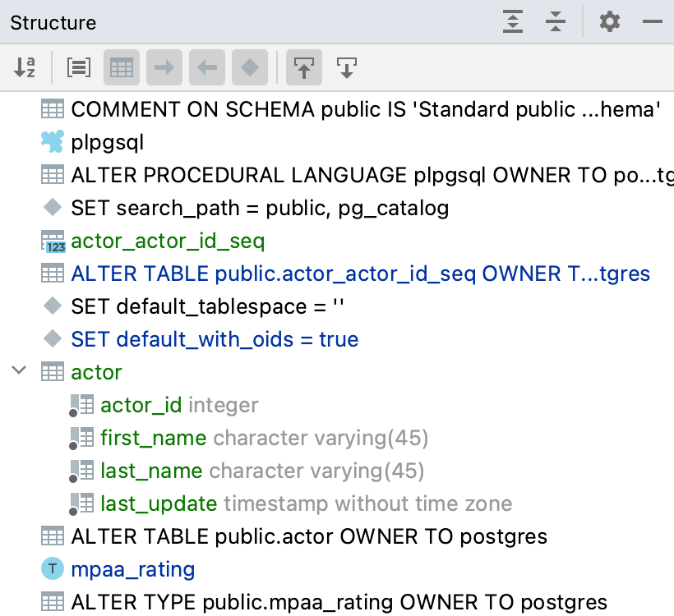Select SET default_with_oids = true statement
The width and height of the screenshot is (674, 616).
[215, 339]
